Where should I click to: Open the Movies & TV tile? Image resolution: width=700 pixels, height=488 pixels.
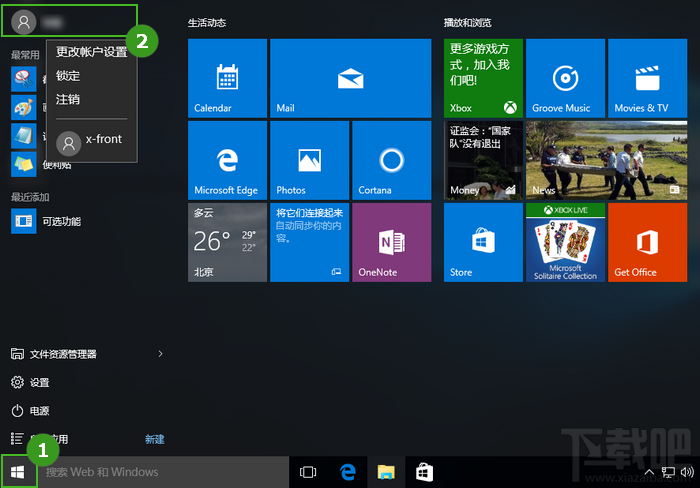point(647,78)
